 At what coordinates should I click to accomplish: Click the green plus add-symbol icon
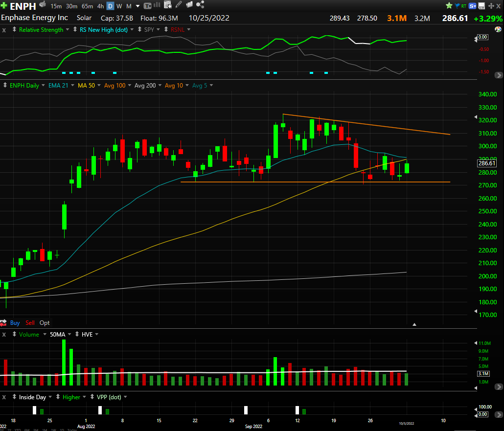coord(3,6)
